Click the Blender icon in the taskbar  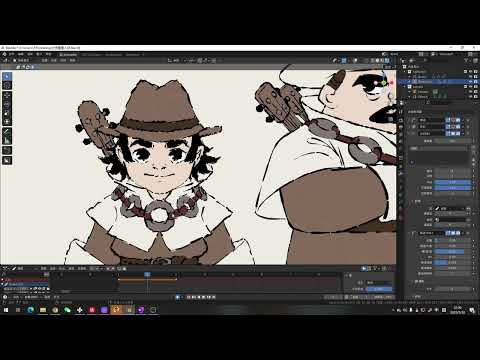[116, 310]
